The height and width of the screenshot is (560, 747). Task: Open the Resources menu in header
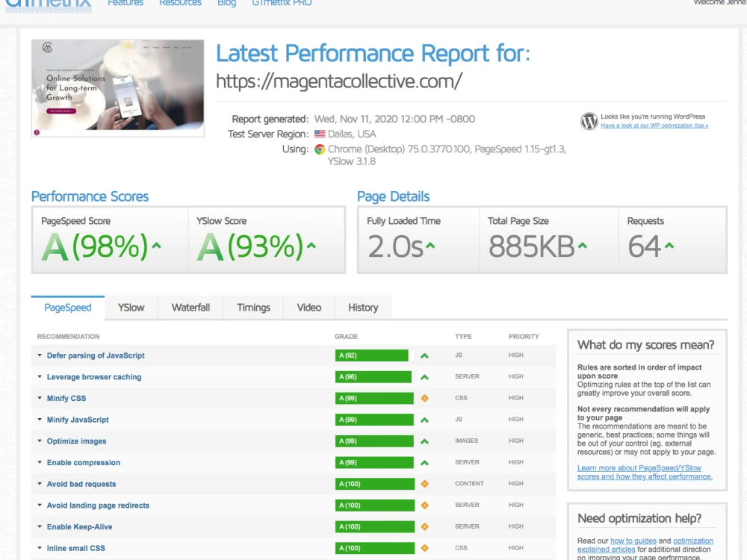coord(180,3)
